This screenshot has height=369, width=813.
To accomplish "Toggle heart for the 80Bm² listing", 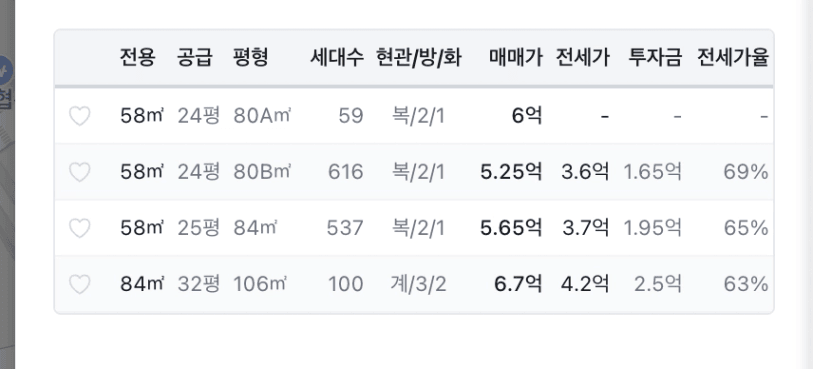I will 80,172.
